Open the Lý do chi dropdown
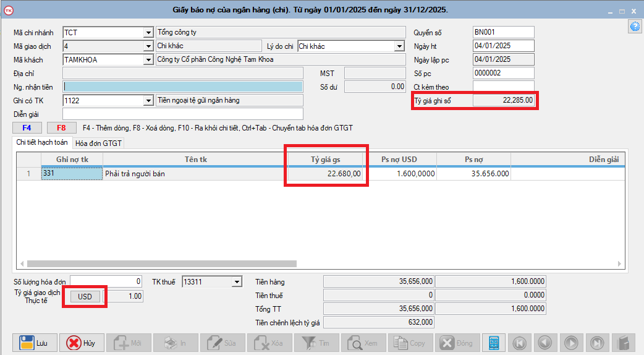The image size is (644, 355). tap(399, 46)
